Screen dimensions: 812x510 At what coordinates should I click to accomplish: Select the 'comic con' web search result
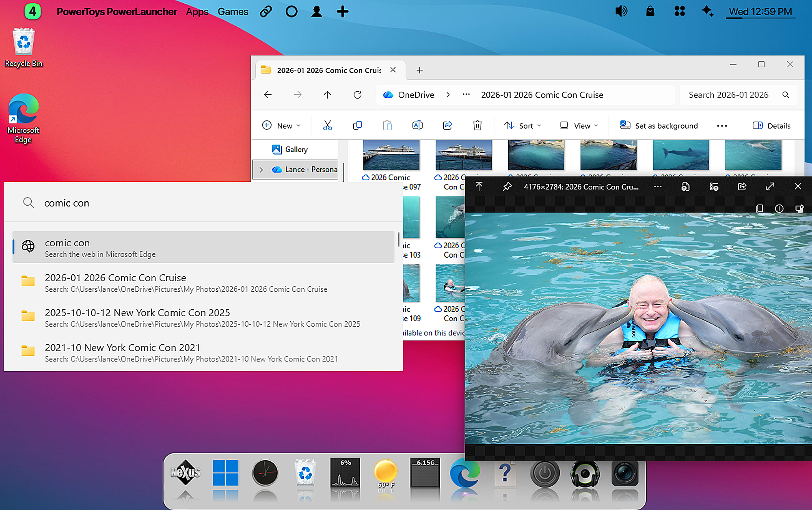tap(203, 247)
